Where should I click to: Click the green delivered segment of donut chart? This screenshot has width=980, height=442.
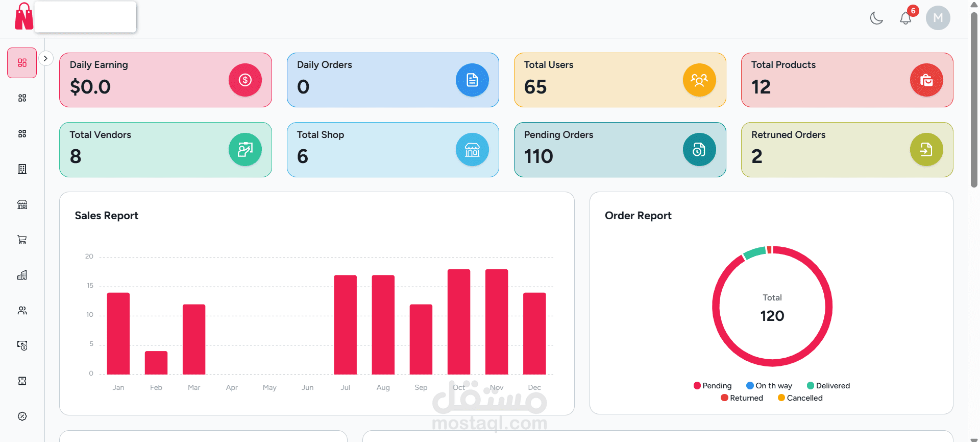click(x=755, y=252)
